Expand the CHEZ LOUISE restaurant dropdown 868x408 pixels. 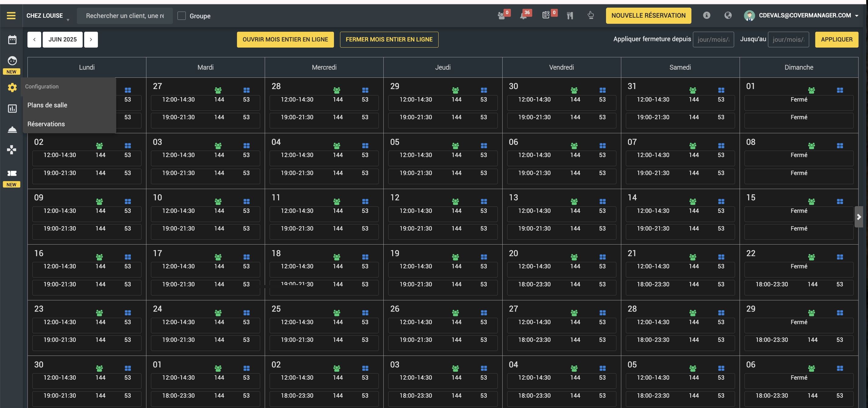[x=48, y=16]
